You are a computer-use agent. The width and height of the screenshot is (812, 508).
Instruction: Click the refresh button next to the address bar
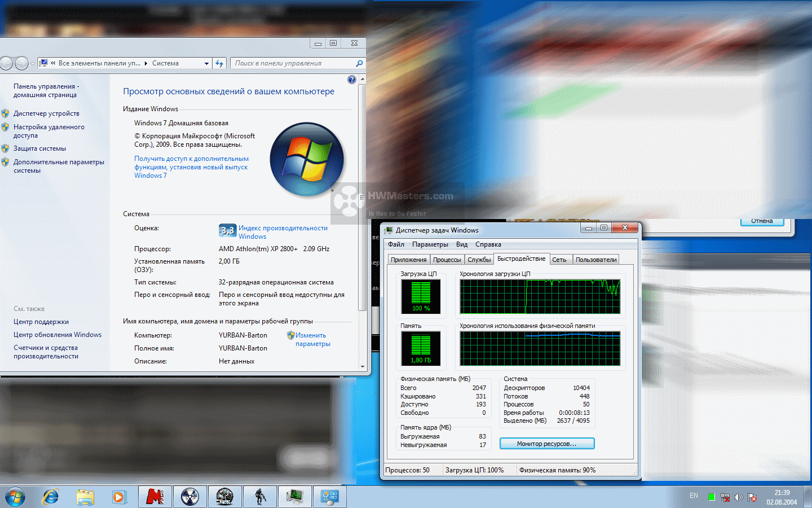coord(220,63)
